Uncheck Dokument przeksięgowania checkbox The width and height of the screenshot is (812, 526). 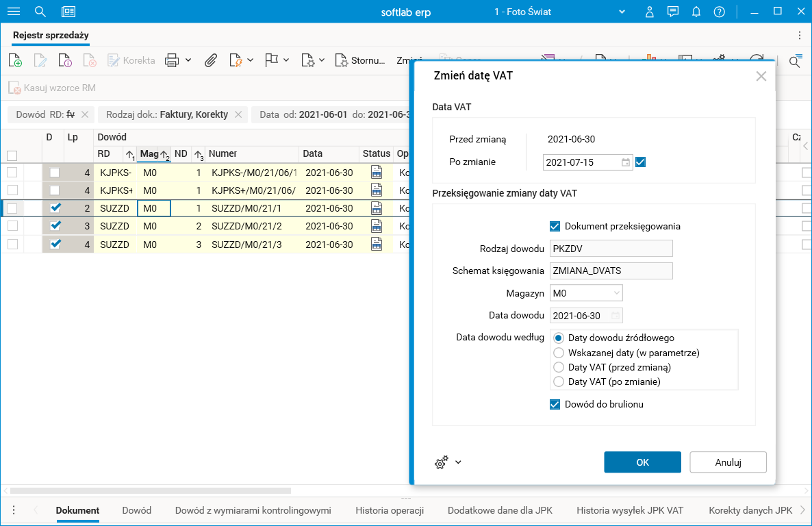(x=555, y=226)
